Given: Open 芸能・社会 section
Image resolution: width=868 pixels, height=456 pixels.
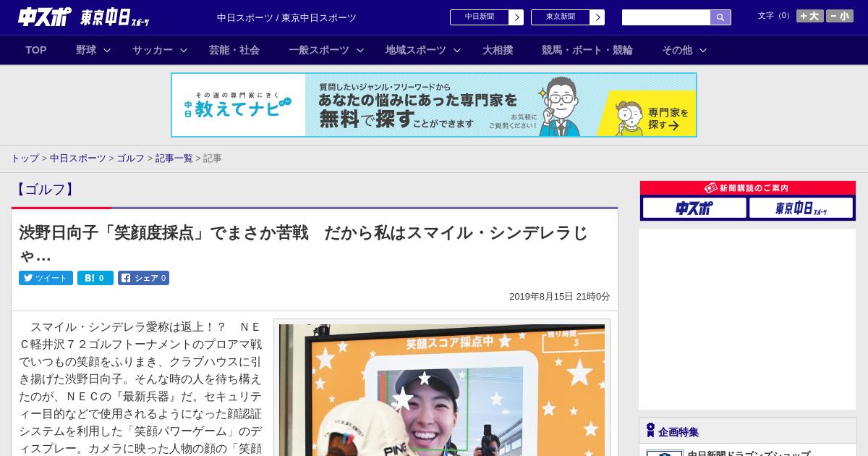Looking at the screenshot, I should tap(234, 50).
